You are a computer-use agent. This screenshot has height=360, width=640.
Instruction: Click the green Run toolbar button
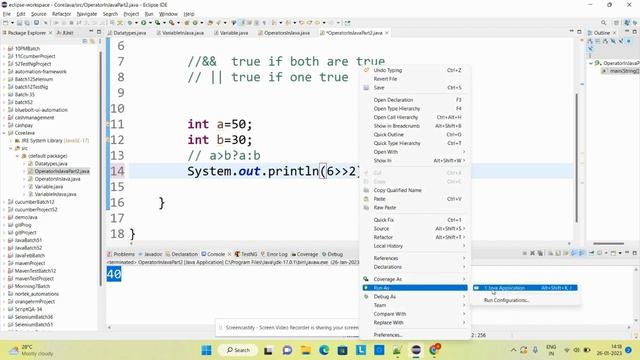coord(144,23)
